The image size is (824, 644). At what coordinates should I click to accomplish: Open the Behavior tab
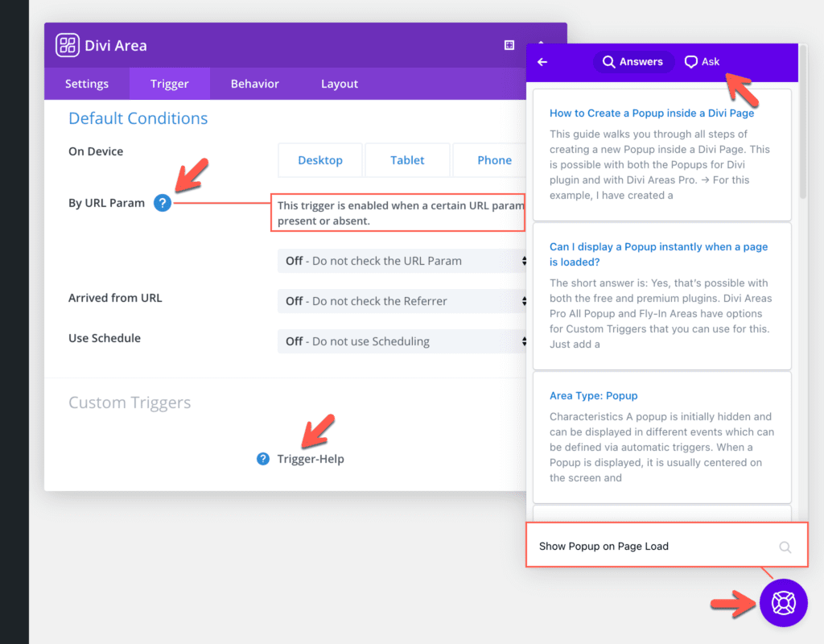pos(255,84)
